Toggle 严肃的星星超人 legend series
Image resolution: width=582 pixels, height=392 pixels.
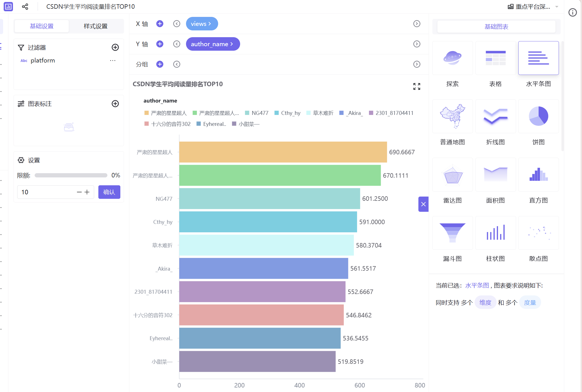click(x=165, y=113)
